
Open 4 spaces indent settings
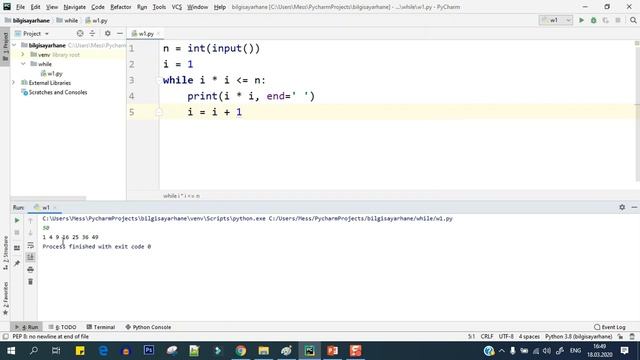coord(529,336)
